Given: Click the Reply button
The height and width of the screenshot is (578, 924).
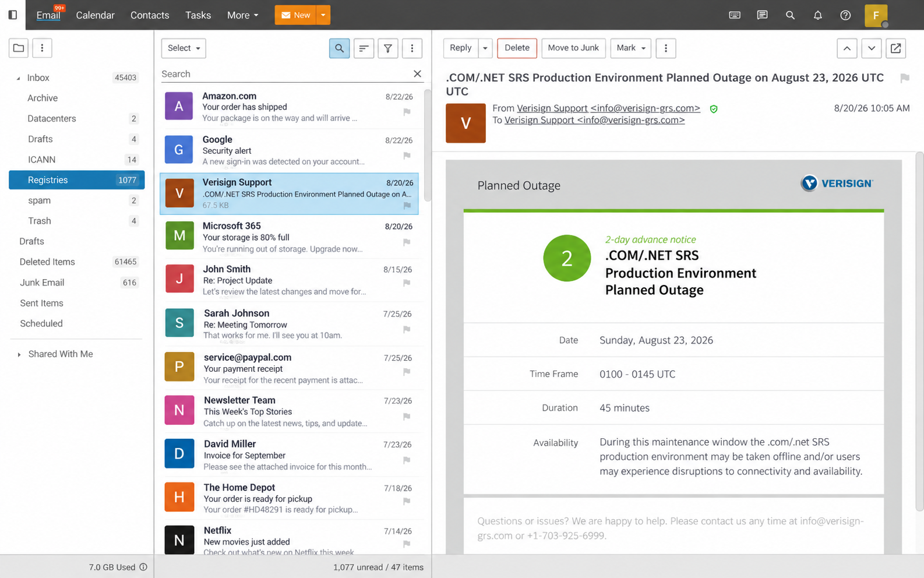Looking at the screenshot, I should tap(460, 48).
